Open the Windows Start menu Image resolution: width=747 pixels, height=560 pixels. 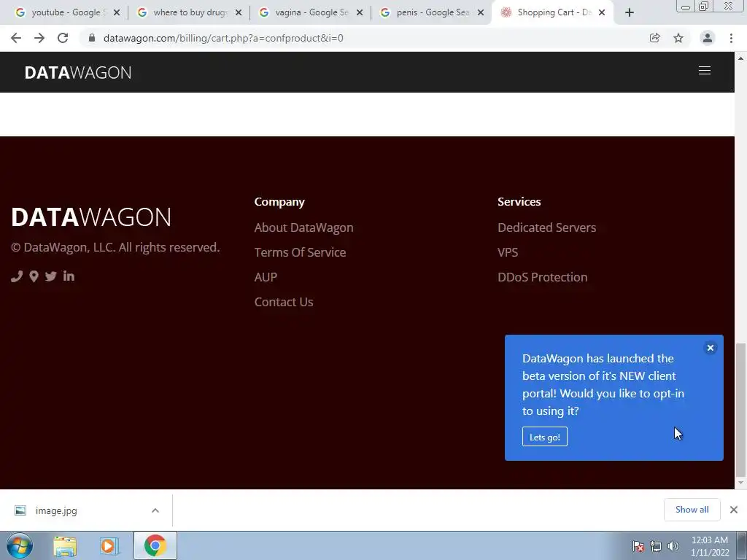pyautogui.click(x=19, y=545)
